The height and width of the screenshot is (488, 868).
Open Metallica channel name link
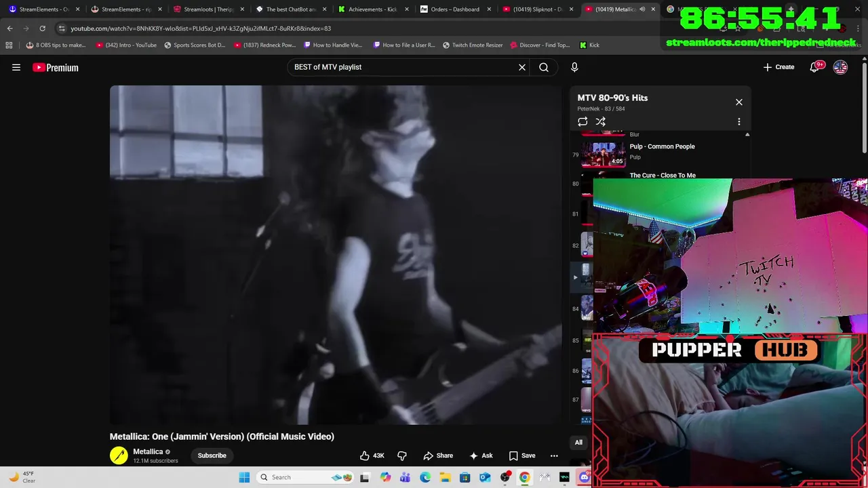pos(148,451)
